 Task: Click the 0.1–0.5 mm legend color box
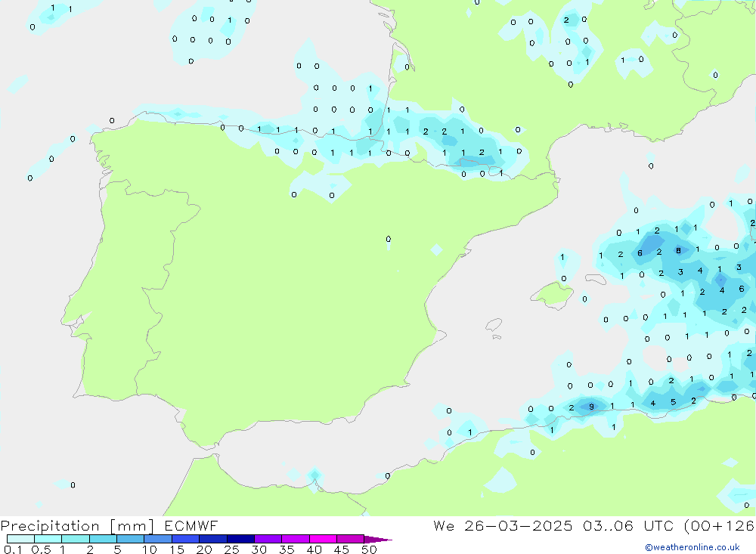[20, 539]
